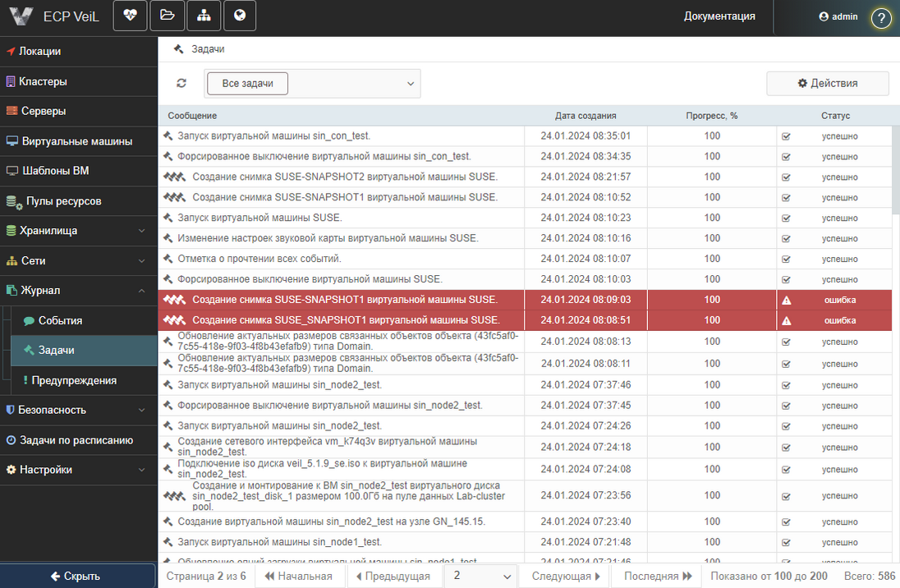Screen dimensions: 900x588
Task: Click date cell 24.01.2024 08:08:13
Action: pyautogui.click(x=585, y=342)
